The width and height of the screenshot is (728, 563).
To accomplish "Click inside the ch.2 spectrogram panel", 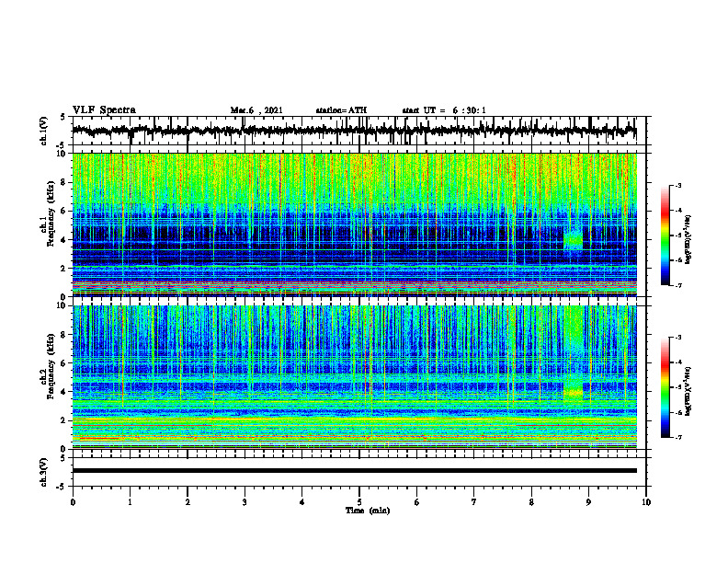I will pyautogui.click(x=354, y=377).
